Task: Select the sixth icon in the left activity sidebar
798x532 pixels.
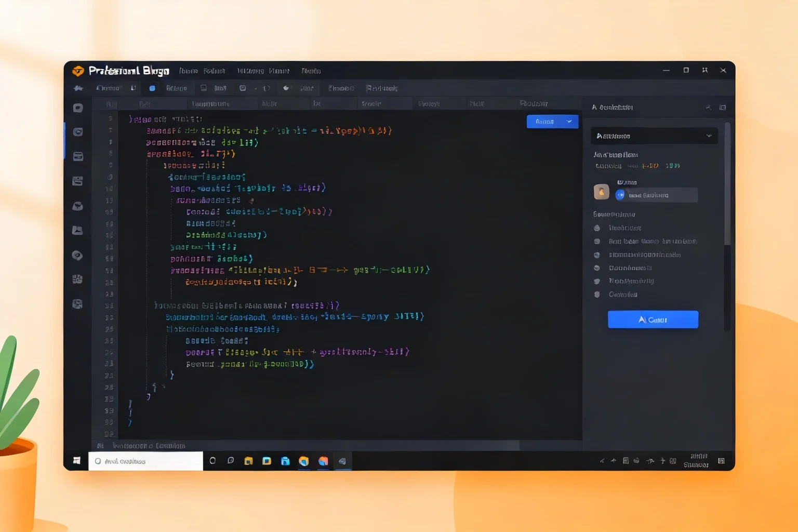Action: coord(78,230)
